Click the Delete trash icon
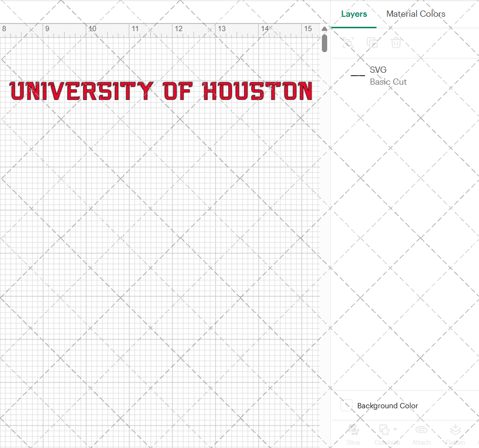 (x=396, y=43)
